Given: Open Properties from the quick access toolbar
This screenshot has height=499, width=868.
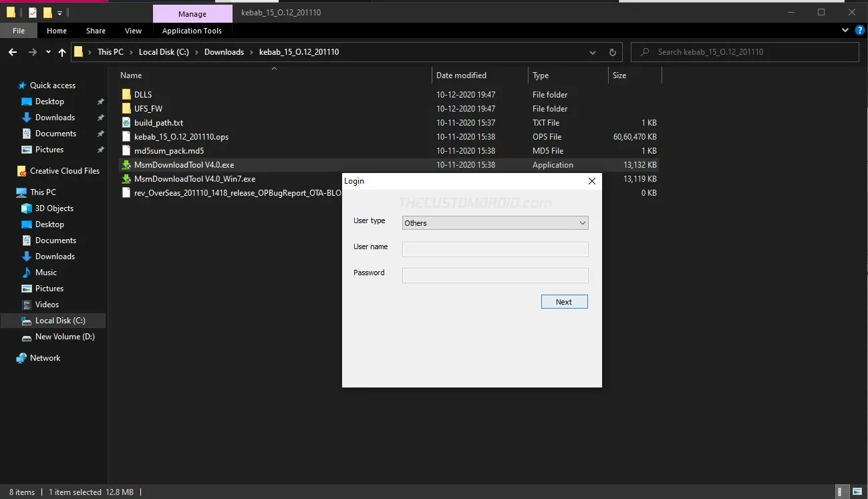Looking at the screenshot, I should (x=32, y=12).
